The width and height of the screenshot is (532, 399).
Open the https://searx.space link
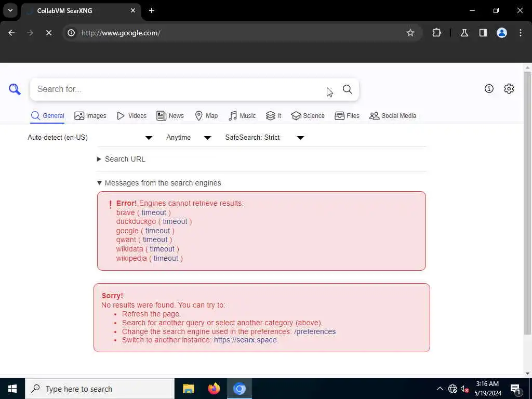(245, 340)
